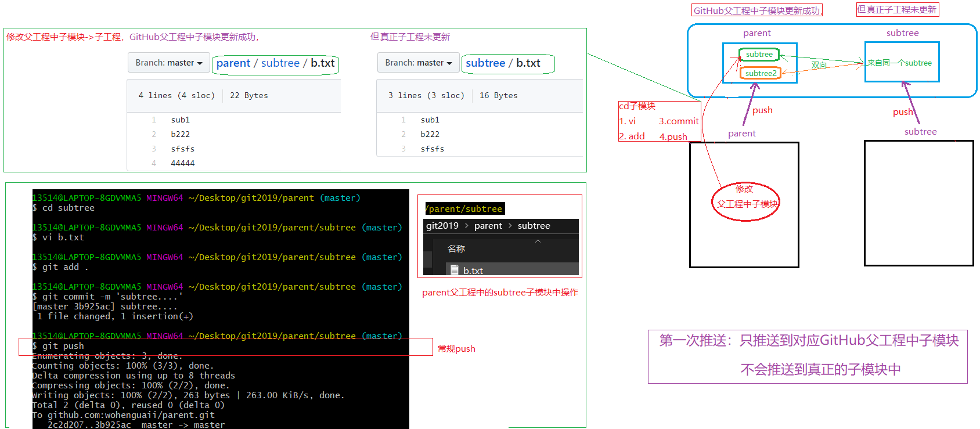Screen dimensions: 980x429
Task: Click the 名称 column header
Action: pyautogui.click(x=456, y=248)
